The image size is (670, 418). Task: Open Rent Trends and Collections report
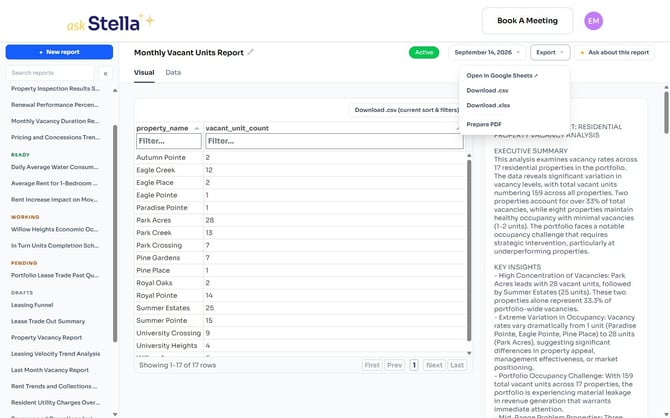pyautogui.click(x=54, y=386)
